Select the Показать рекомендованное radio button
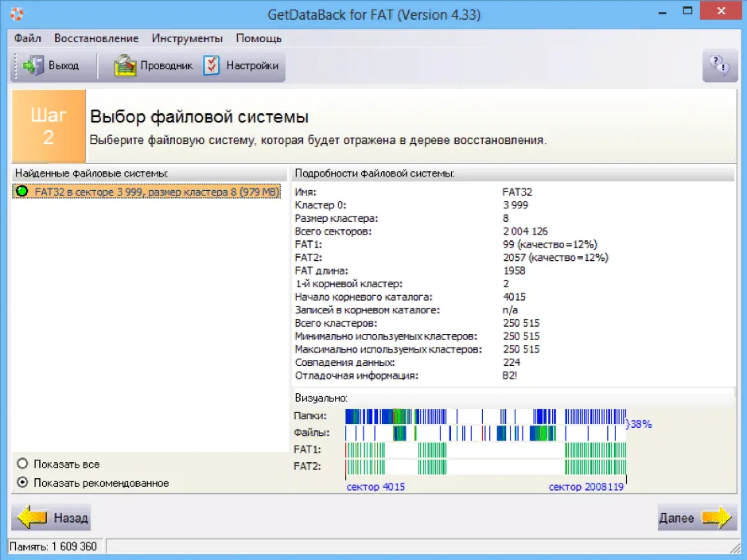 (22, 482)
